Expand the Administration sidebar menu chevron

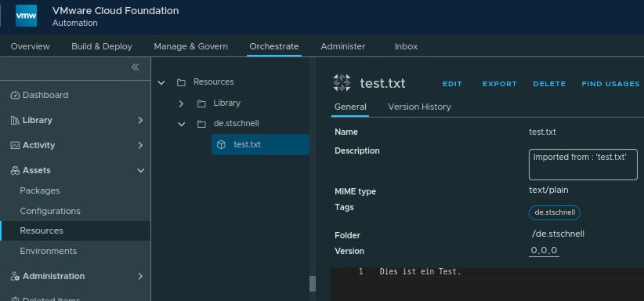pos(140,276)
